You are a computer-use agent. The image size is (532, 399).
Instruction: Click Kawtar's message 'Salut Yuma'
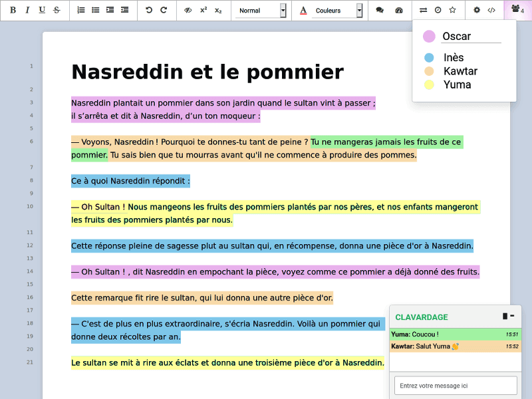pos(455,346)
